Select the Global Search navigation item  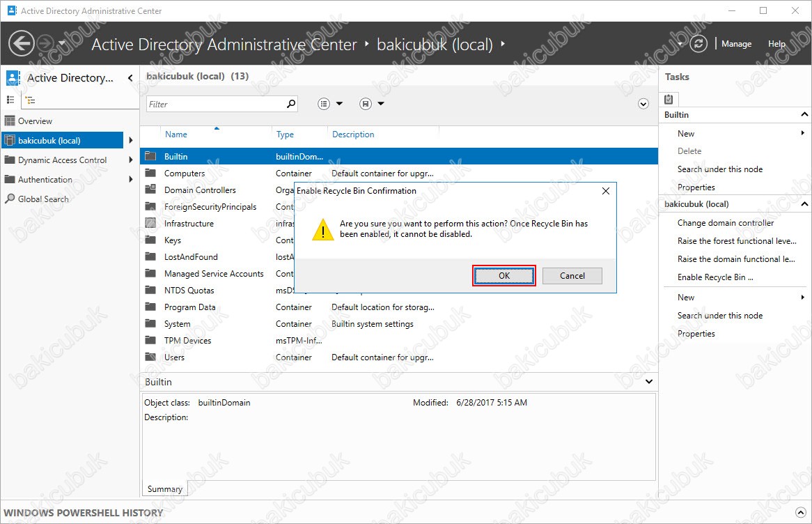click(43, 199)
